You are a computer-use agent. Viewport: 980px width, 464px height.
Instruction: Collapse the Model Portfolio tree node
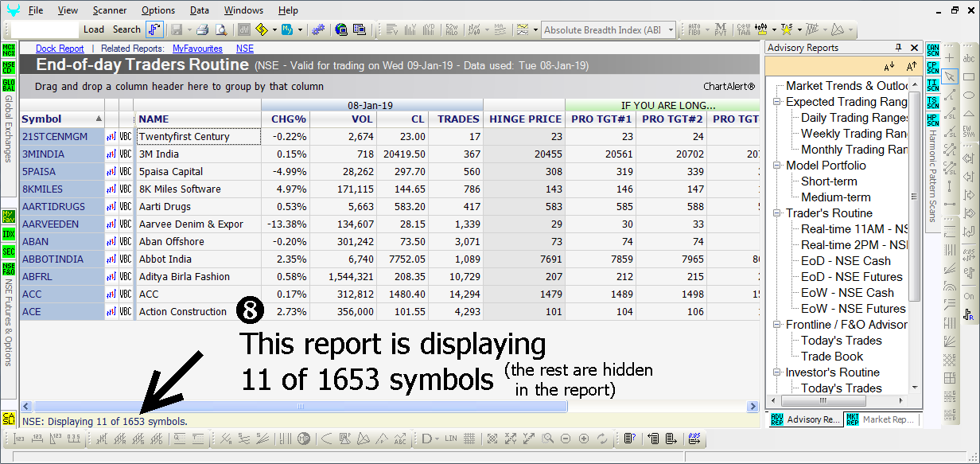[x=777, y=166]
